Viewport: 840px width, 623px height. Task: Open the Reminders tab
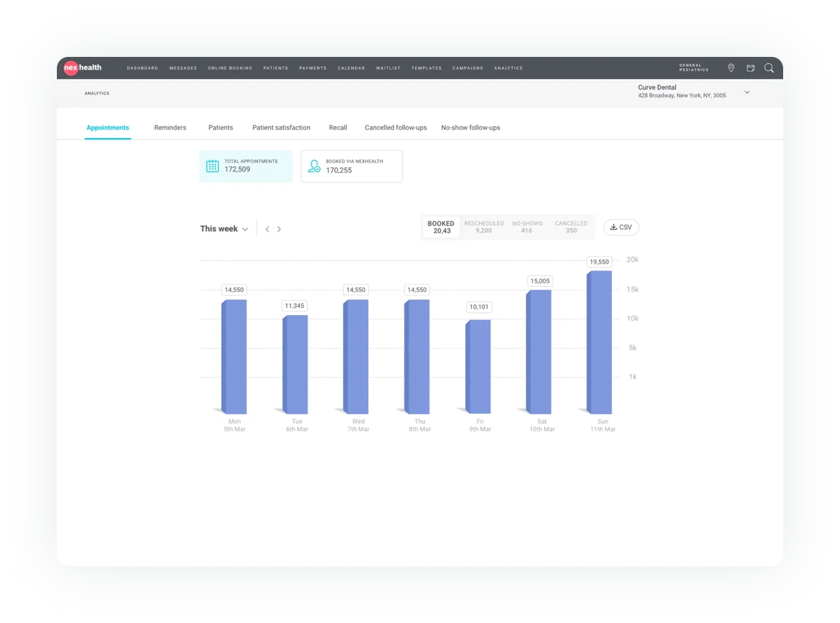tap(170, 128)
